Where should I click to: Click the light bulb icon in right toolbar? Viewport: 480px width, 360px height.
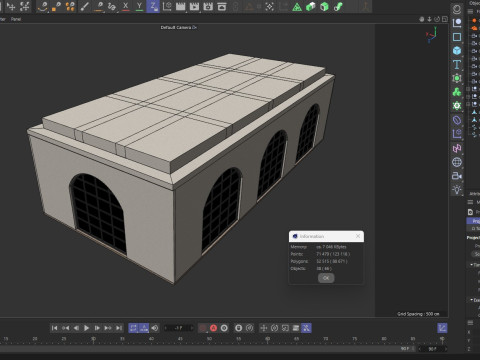pyautogui.click(x=457, y=190)
